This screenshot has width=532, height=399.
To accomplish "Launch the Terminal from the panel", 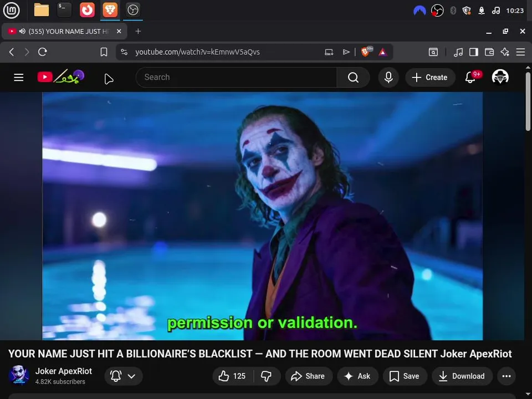I will (64, 10).
